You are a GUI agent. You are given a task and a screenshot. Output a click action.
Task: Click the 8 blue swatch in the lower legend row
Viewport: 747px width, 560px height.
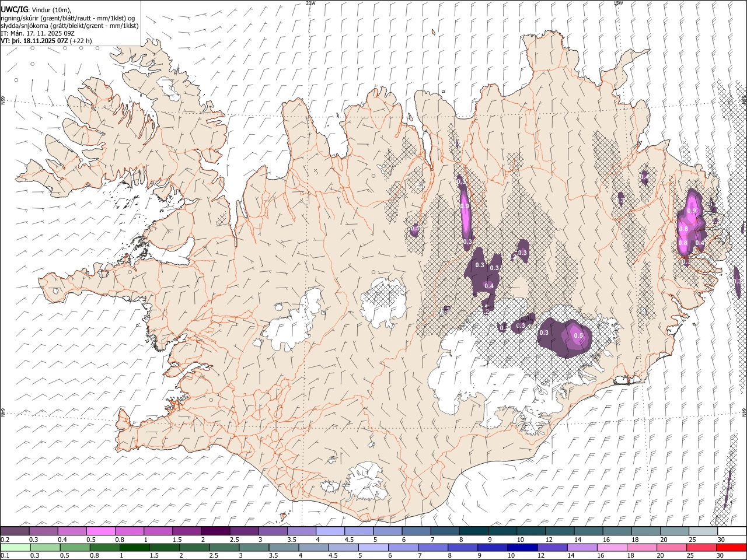pyautogui.click(x=462, y=547)
